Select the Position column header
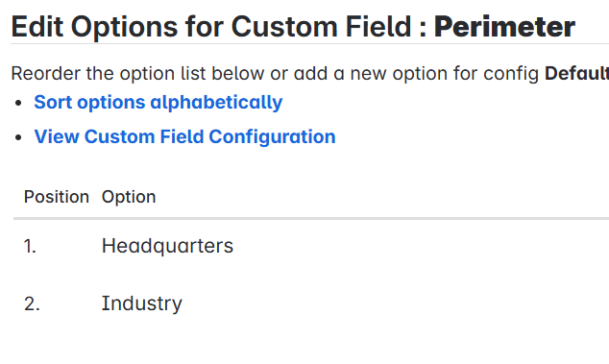Viewport: 609px width, 364px height. click(x=57, y=197)
